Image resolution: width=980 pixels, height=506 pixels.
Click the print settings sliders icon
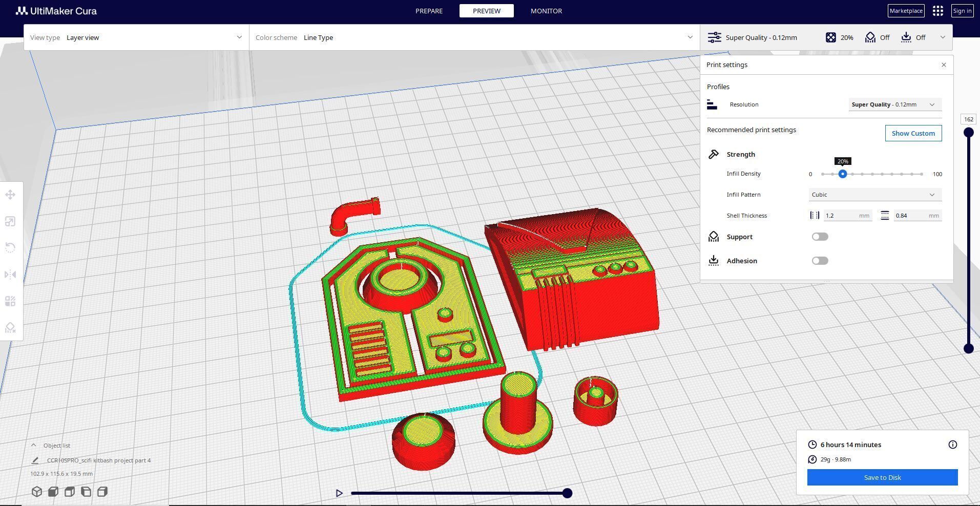(714, 37)
